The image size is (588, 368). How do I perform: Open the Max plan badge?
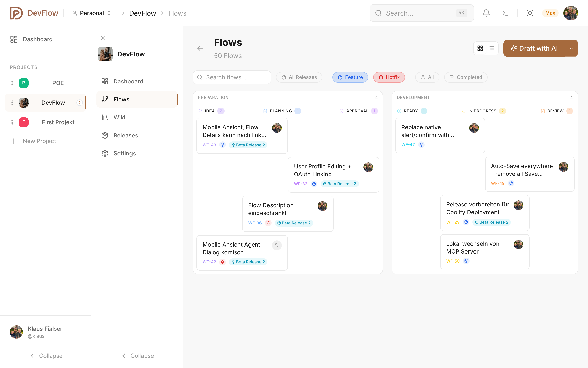tap(550, 13)
